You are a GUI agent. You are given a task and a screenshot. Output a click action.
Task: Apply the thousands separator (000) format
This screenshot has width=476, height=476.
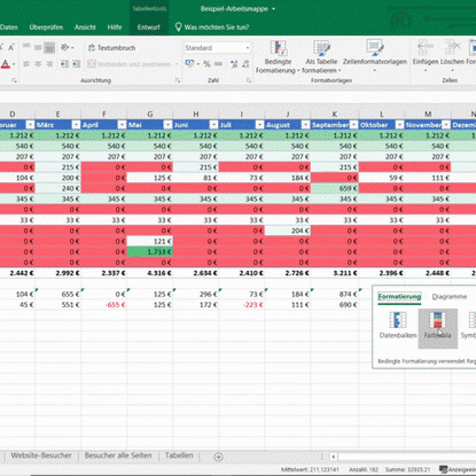[218, 64]
